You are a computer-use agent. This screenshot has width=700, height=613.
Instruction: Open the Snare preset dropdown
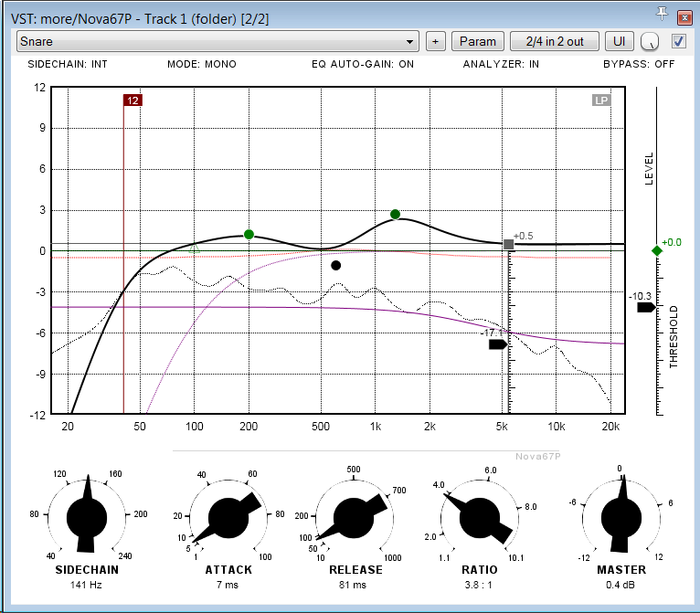coord(217,41)
